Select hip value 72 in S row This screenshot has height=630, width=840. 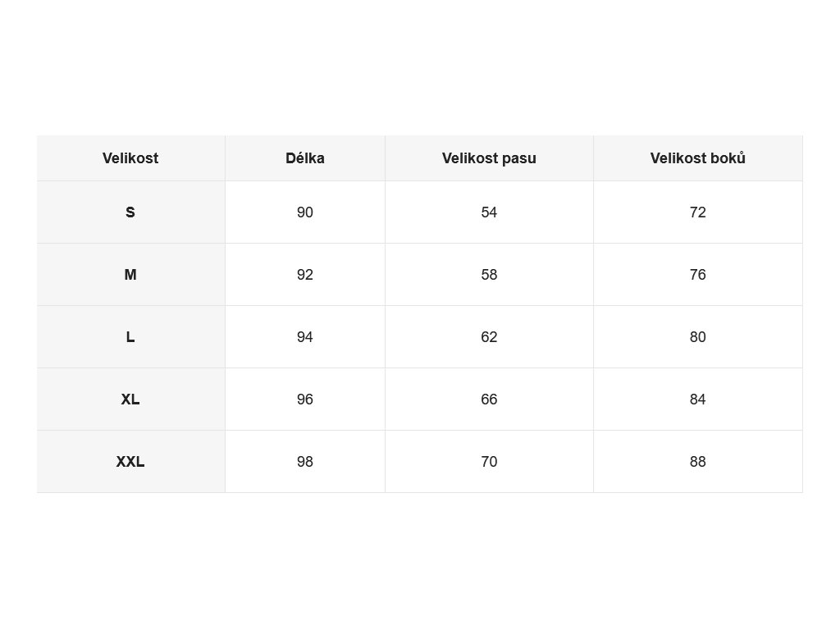click(x=697, y=212)
